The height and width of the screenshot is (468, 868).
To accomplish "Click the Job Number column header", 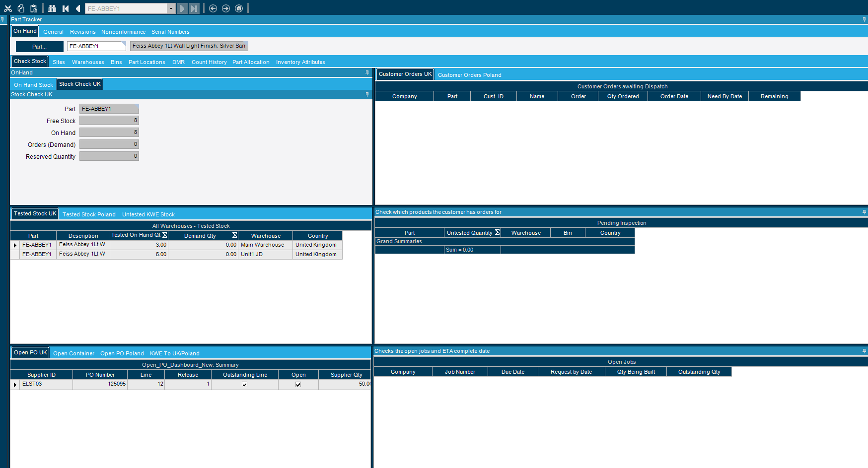I will pos(460,372).
